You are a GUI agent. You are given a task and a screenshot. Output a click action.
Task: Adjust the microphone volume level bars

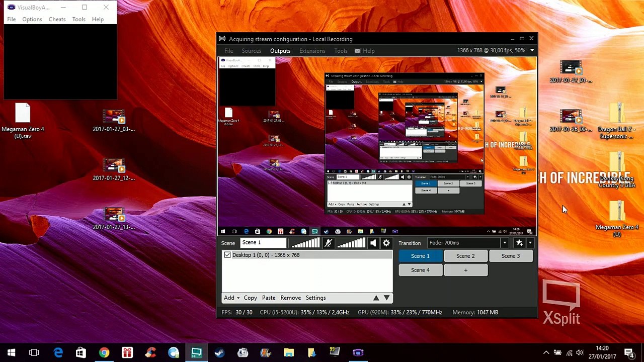tap(305, 243)
